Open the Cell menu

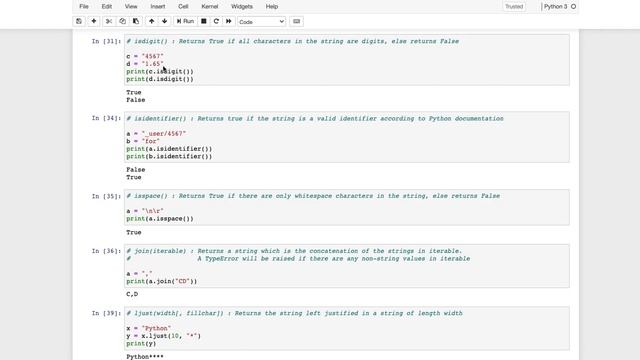tap(183, 7)
